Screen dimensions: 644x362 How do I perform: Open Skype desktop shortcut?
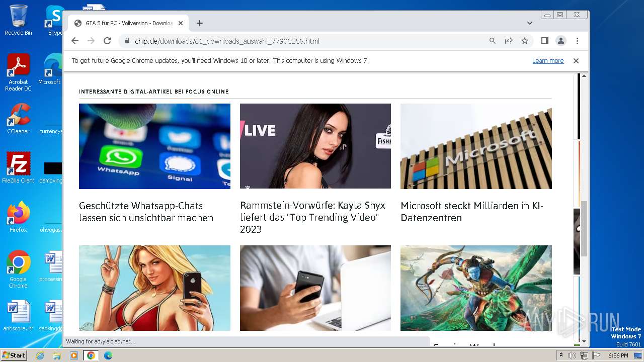(54, 20)
